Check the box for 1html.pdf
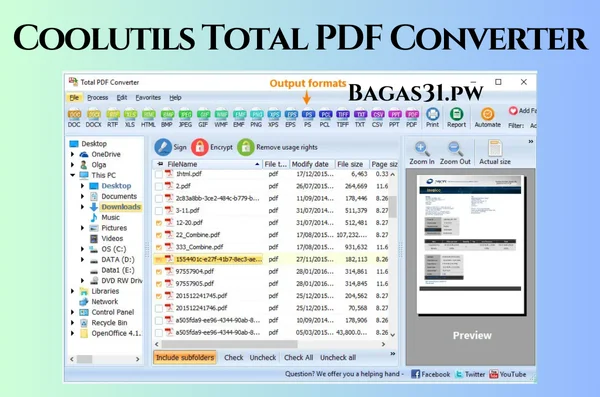The width and height of the screenshot is (600, 397). coord(158,175)
